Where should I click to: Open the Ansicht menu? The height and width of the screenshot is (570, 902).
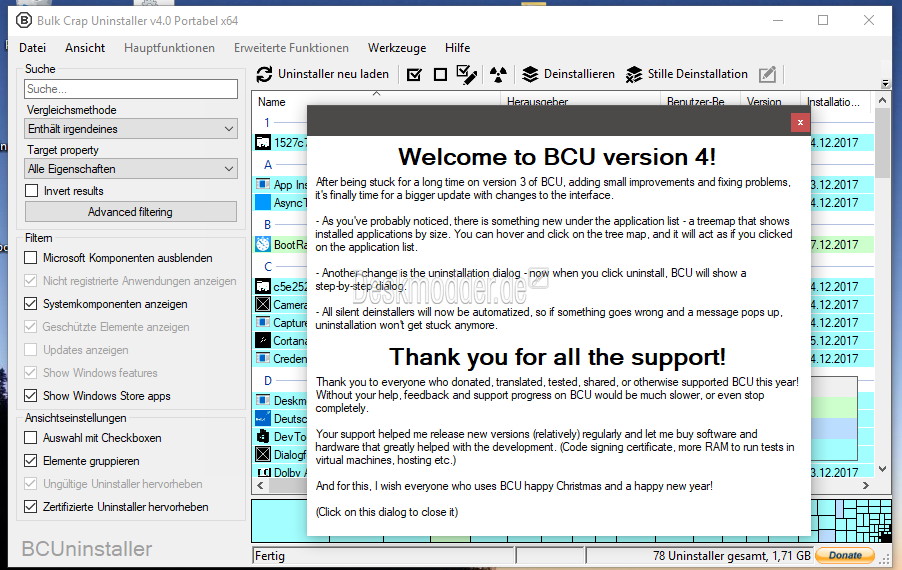coord(85,48)
